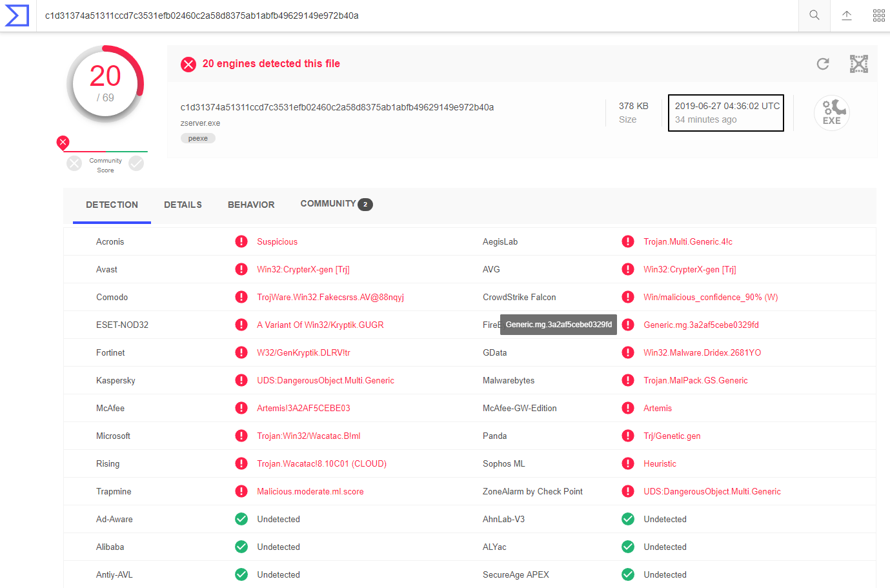Switch to the DETECTION tab
This screenshot has width=890, height=588.
[112, 205]
